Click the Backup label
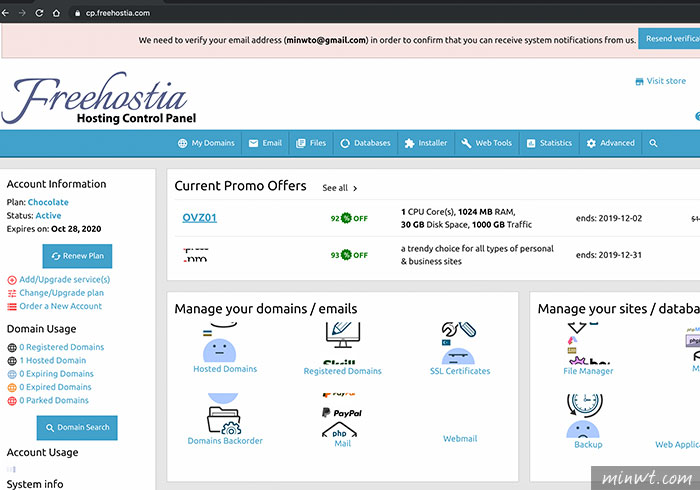 pos(588,444)
